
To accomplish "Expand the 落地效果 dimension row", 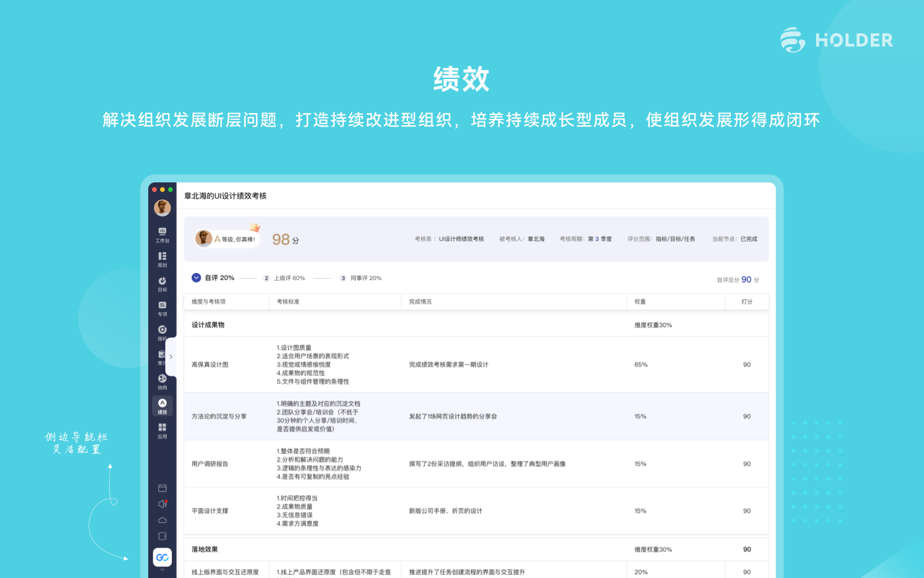I will 205,549.
